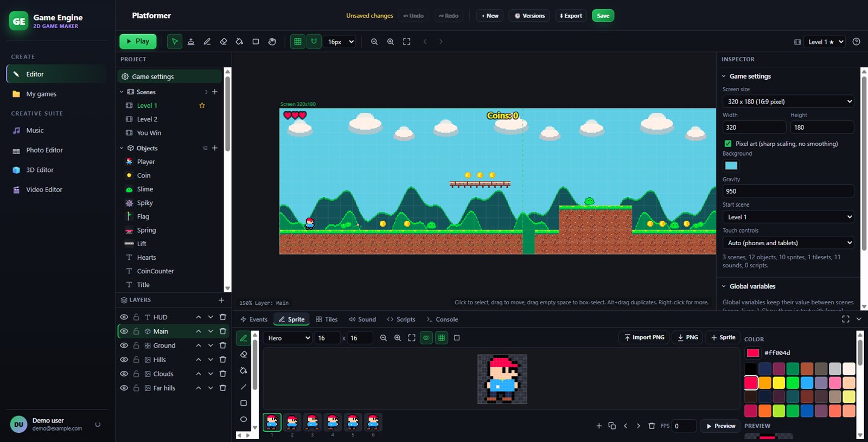Viewport: 868px width, 442px height.
Task: Select the sprite editor line tool
Action: point(244,387)
